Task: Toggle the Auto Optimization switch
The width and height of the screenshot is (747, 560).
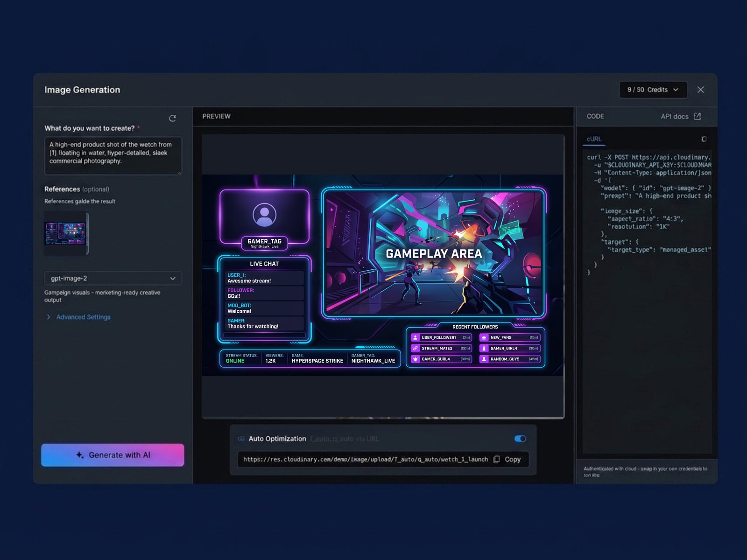Action: (520, 439)
